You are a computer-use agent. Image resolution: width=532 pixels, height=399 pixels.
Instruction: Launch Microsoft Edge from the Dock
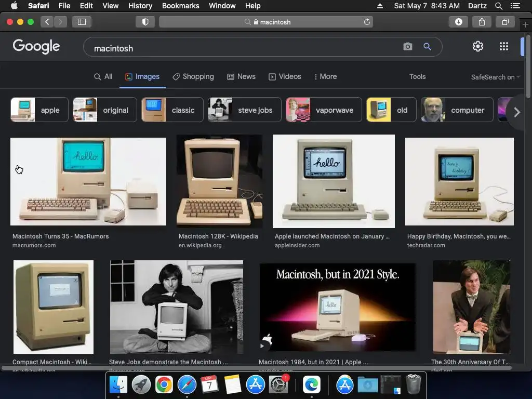(x=312, y=385)
